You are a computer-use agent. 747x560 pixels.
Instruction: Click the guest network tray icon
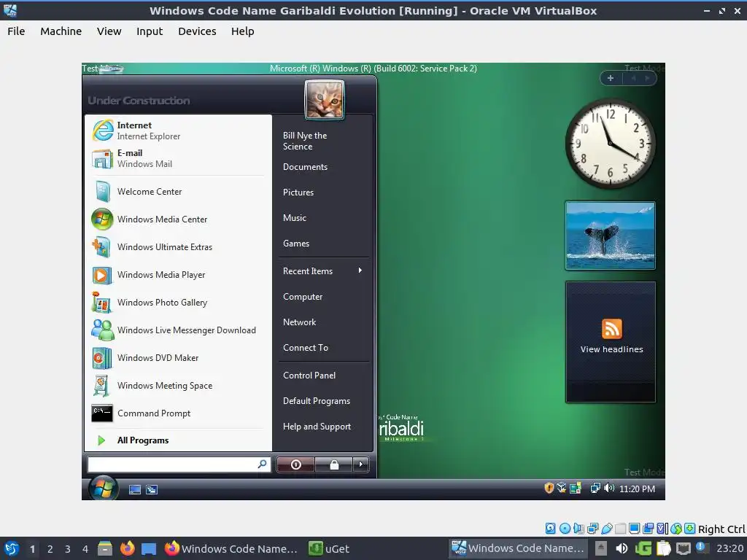[595, 488]
